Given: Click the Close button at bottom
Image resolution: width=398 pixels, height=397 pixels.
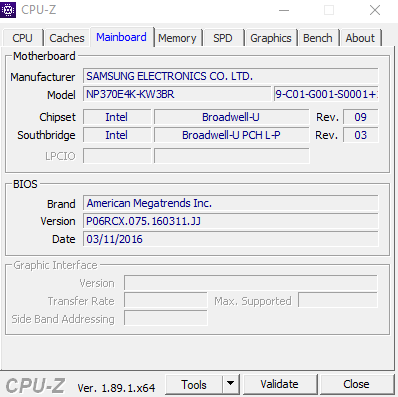Looking at the screenshot, I should [x=356, y=384].
